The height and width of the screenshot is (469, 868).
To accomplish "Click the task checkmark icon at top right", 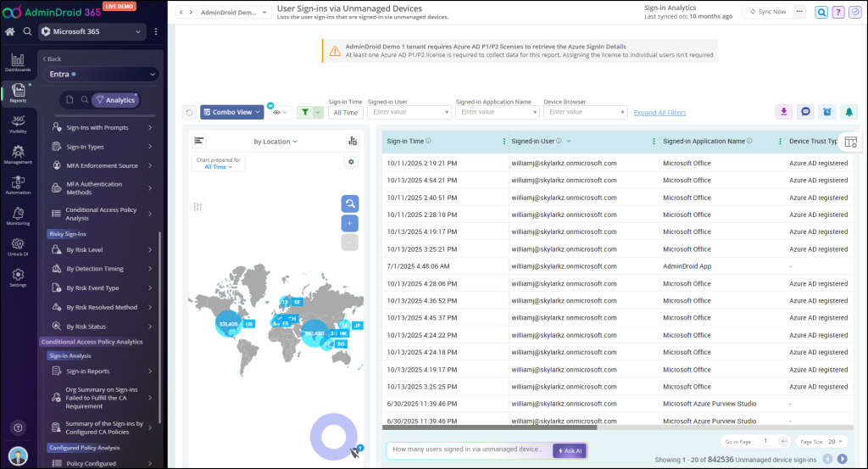I will pos(855,12).
